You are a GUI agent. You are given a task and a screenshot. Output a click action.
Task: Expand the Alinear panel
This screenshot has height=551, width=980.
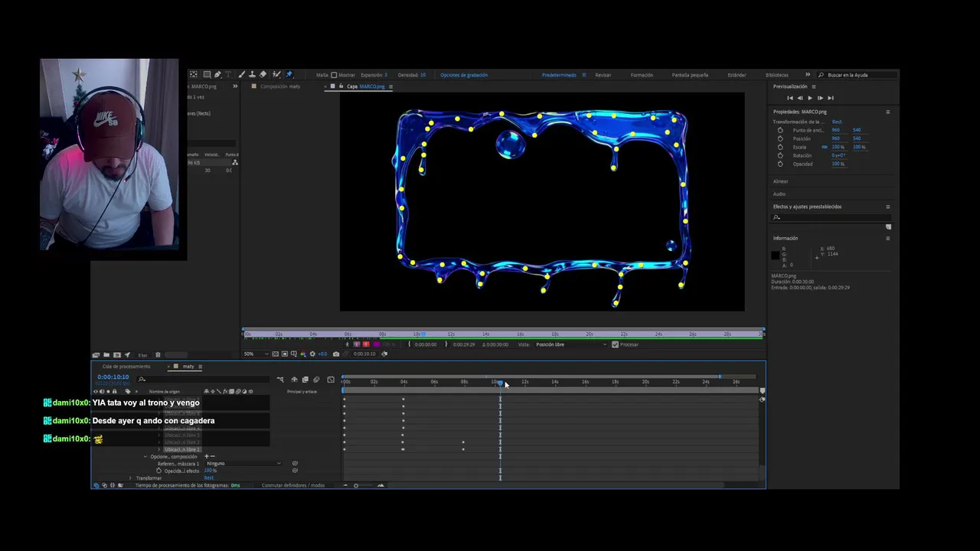click(780, 181)
